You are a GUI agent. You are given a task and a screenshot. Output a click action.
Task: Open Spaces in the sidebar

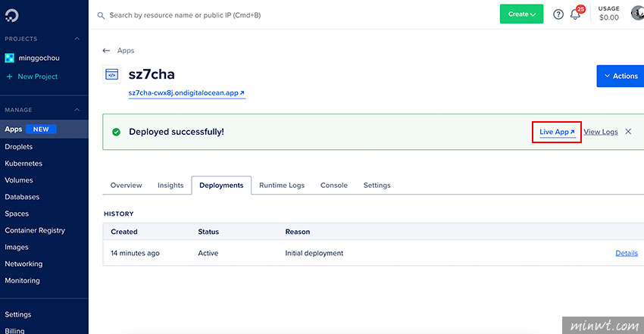coord(17,214)
